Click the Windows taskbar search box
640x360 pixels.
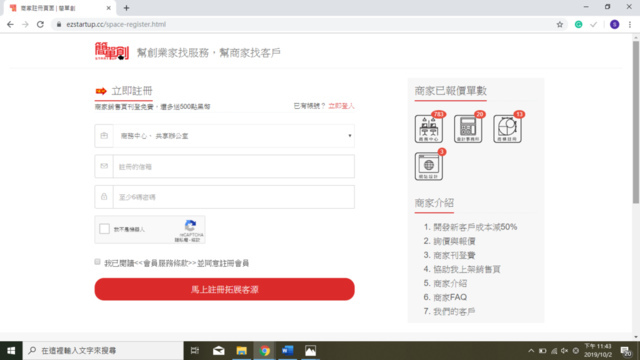click(x=103, y=351)
